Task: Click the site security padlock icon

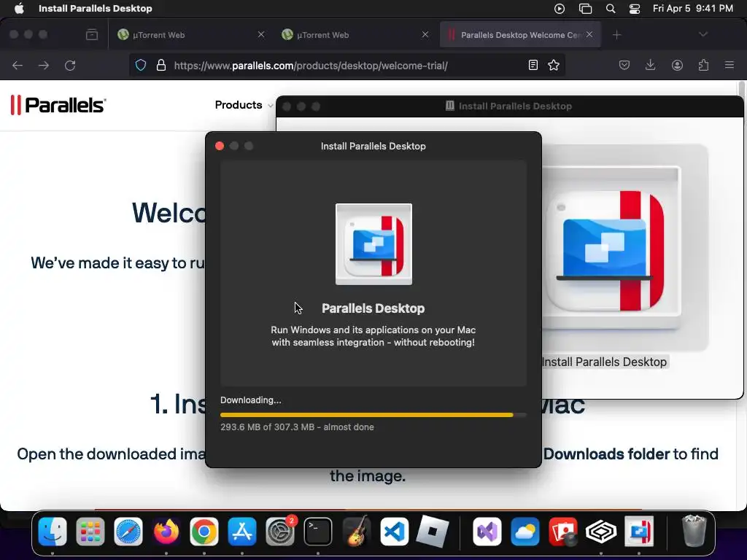Action: coord(161,65)
